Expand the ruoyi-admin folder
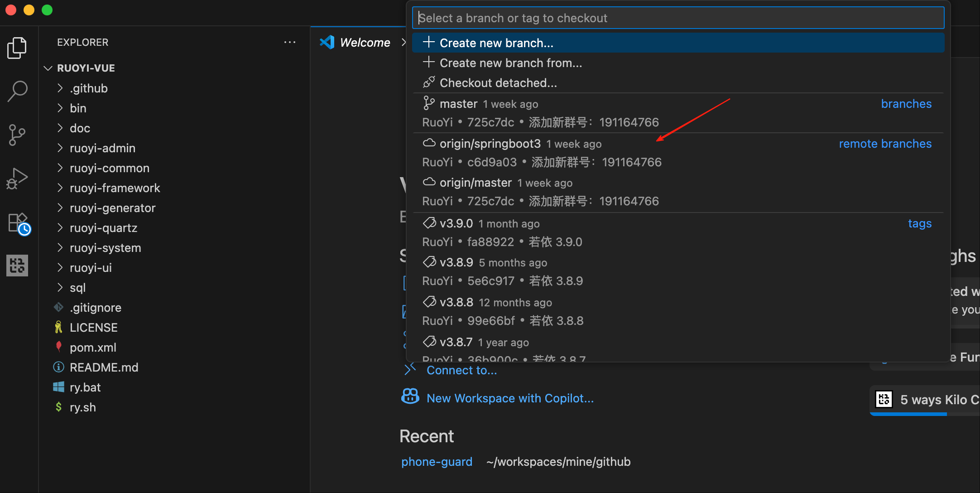This screenshot has height=493, width=980. tap(102, 148)
